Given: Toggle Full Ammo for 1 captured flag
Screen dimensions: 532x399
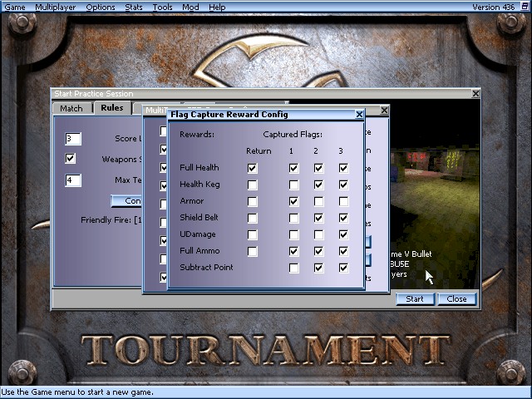Looking at the screenshot, I should point(293,251).
